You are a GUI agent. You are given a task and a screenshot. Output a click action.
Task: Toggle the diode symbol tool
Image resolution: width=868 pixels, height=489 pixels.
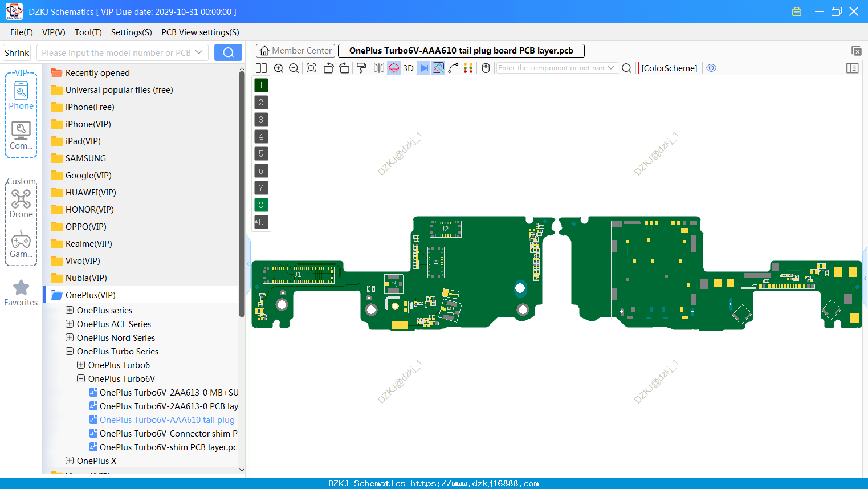click(423, 68)
